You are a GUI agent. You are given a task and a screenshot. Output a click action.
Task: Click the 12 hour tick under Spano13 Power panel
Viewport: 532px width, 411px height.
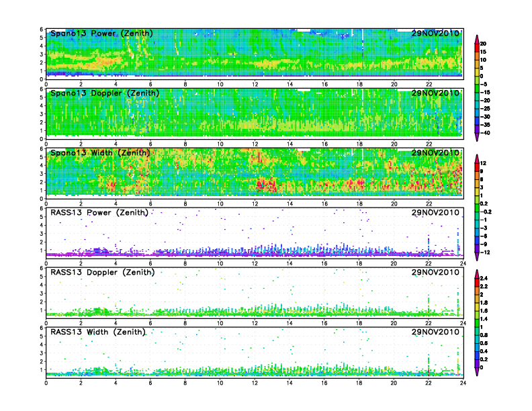255,85
